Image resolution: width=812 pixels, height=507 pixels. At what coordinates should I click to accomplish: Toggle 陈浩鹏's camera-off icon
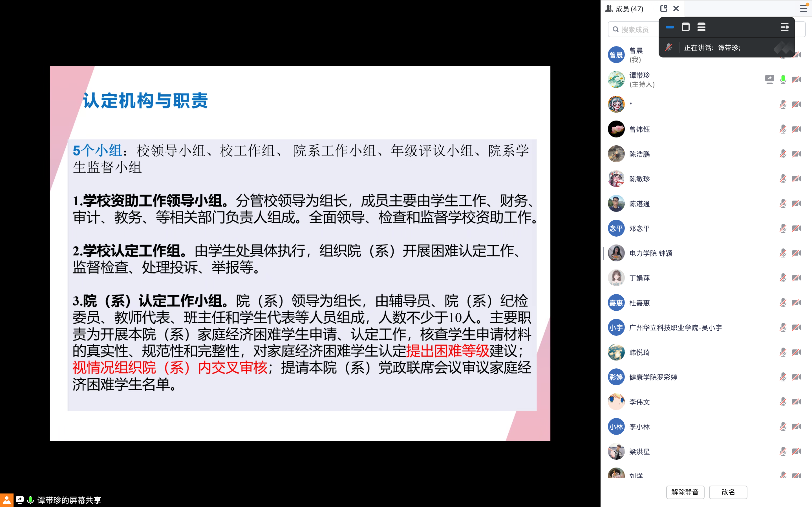click(797, 154)
